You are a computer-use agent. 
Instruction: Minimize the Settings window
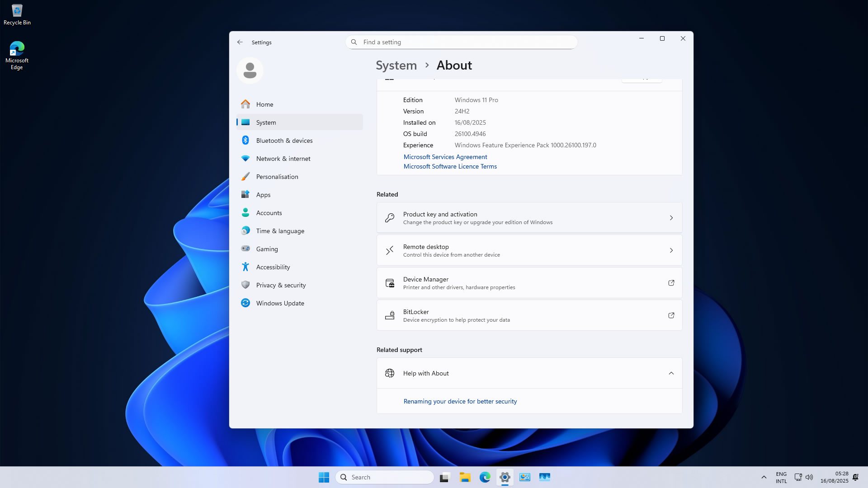[x=642, y=38]
